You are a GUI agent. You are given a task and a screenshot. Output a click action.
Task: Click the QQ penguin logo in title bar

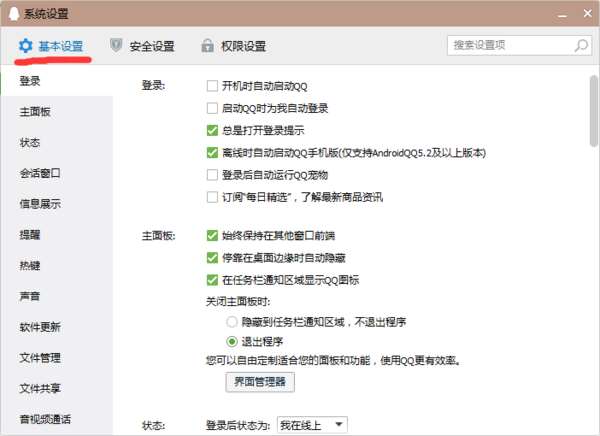coord(14,14)
